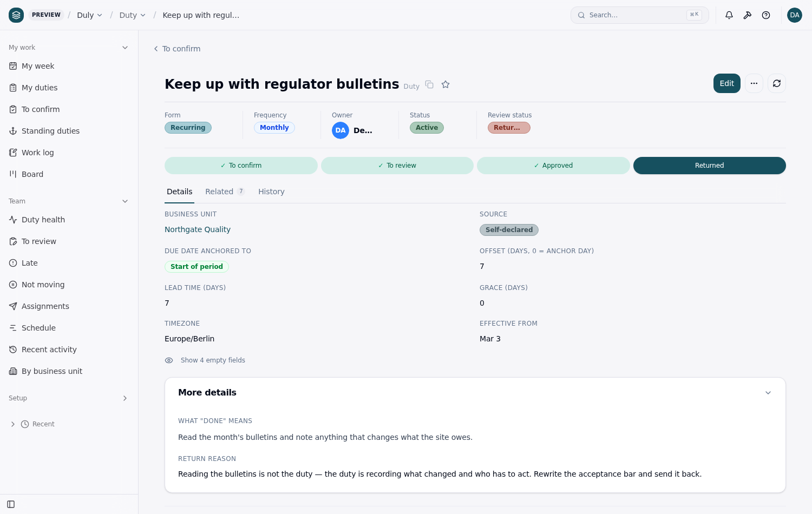Image resolution: width=812 pixels, height=514 pixels.
Task: Open the DA user avatar menu
Action: (x=795, y=15)
